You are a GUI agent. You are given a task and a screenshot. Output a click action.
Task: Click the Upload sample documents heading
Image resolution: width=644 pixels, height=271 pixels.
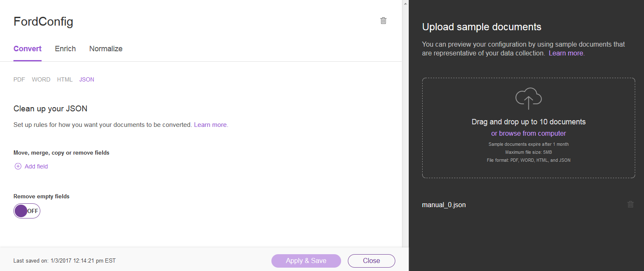click(481, 27)
